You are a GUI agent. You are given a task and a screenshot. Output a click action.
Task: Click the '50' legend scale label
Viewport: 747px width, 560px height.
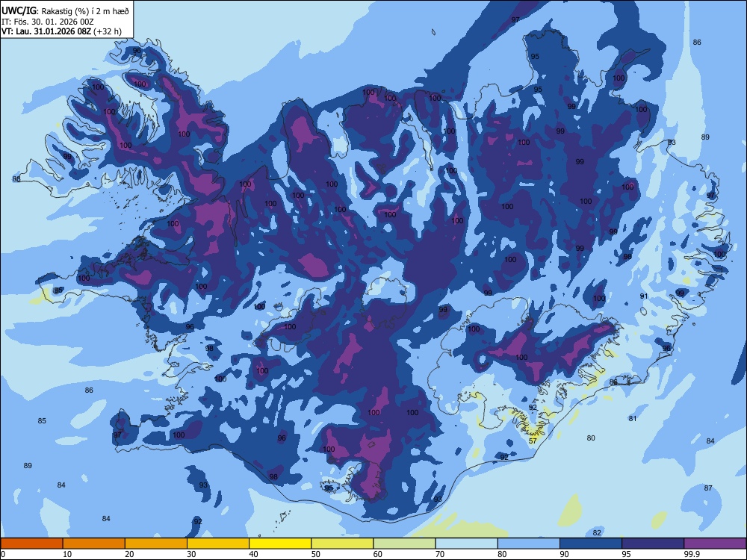[315, 554]
